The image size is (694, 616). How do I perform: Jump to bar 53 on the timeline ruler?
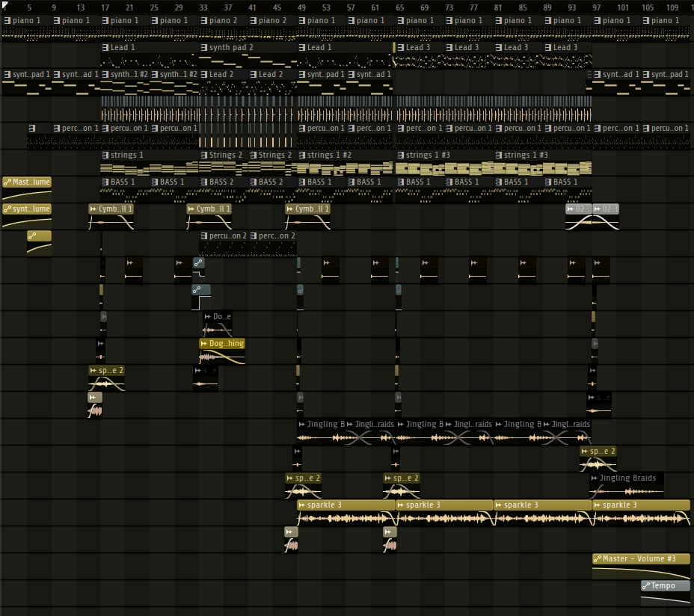326,7
